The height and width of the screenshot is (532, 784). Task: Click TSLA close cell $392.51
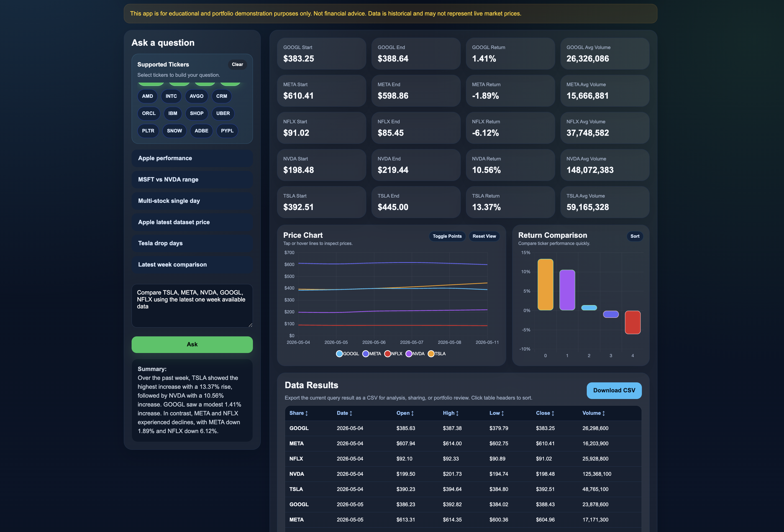point(545,489)
